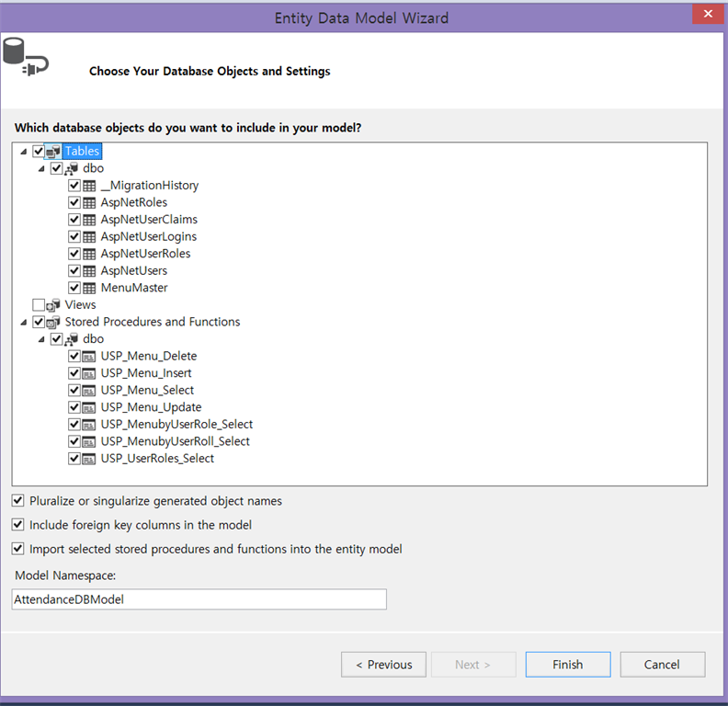
Task: Select the USP_Menu_Insert label
Action: (x=146, y=373)
